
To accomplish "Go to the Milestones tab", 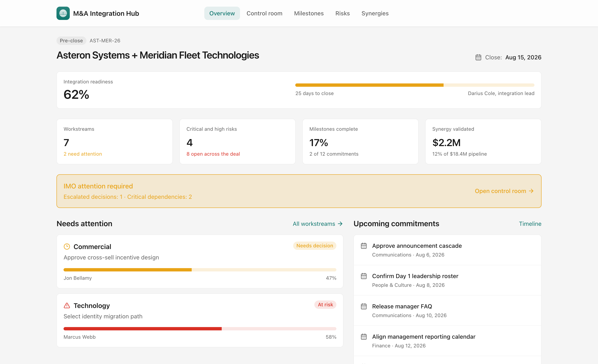I will click(x=309, y=13).
